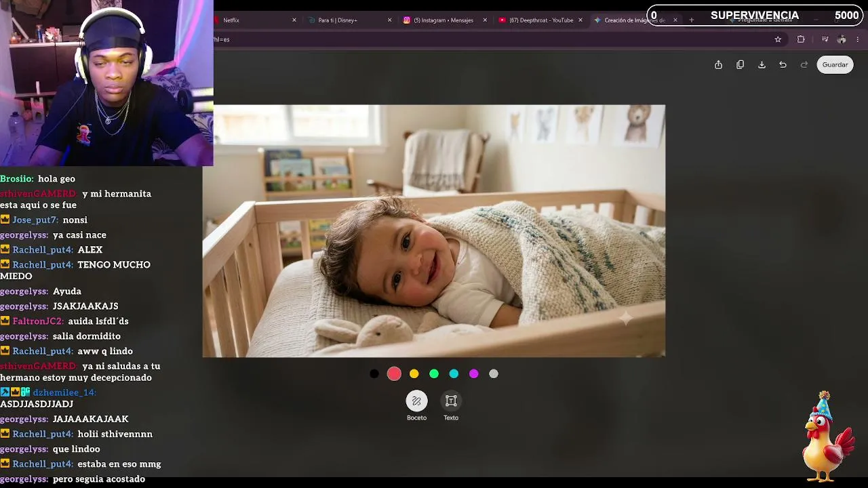Click the baby in crib image
This screenshot has width=868, height=488.
pos(434,230)
